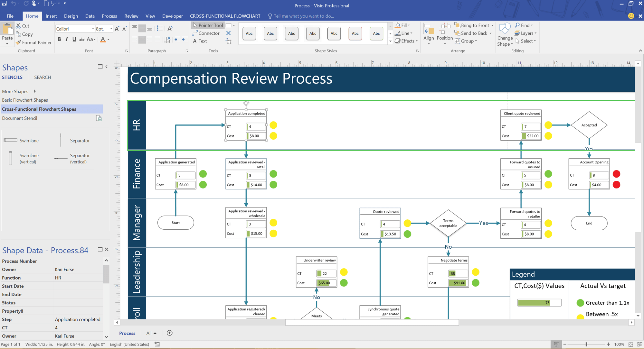Toggle Italic text formatting

pos(67,39)
